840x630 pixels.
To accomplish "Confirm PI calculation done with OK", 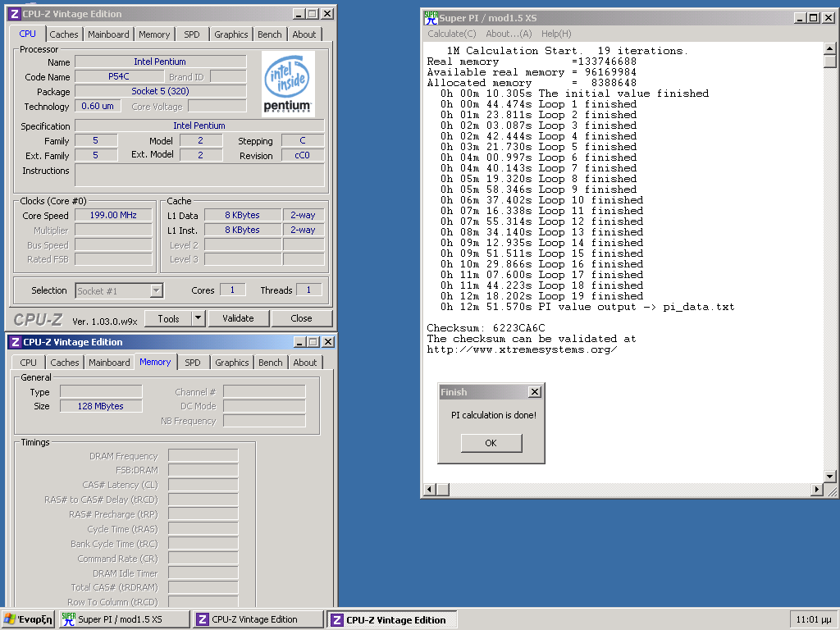I will coord(491,443).
